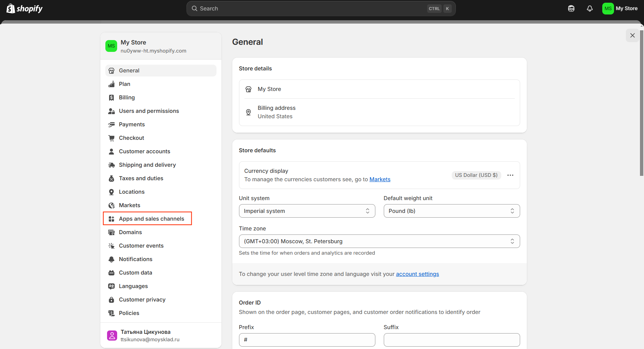Click the Taxes and duties icon
Viewport: 644px width, 349px height.
pyautogui.click(x=111, y=178)
